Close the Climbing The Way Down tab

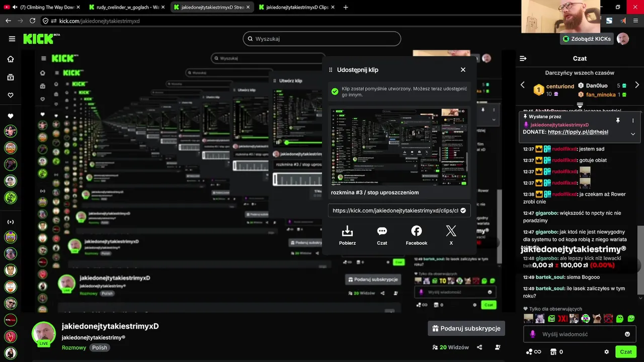pos(77,7)
